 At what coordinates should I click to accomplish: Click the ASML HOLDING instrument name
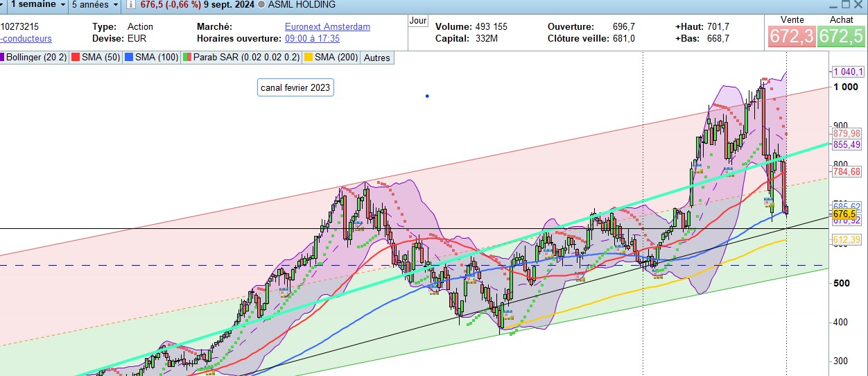(x=302, y=4)
